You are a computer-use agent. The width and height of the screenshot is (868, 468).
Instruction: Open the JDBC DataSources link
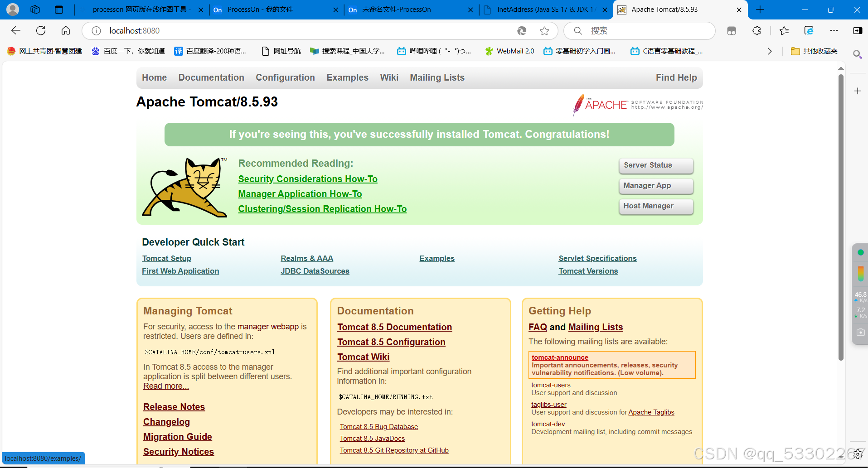(315, 271)
